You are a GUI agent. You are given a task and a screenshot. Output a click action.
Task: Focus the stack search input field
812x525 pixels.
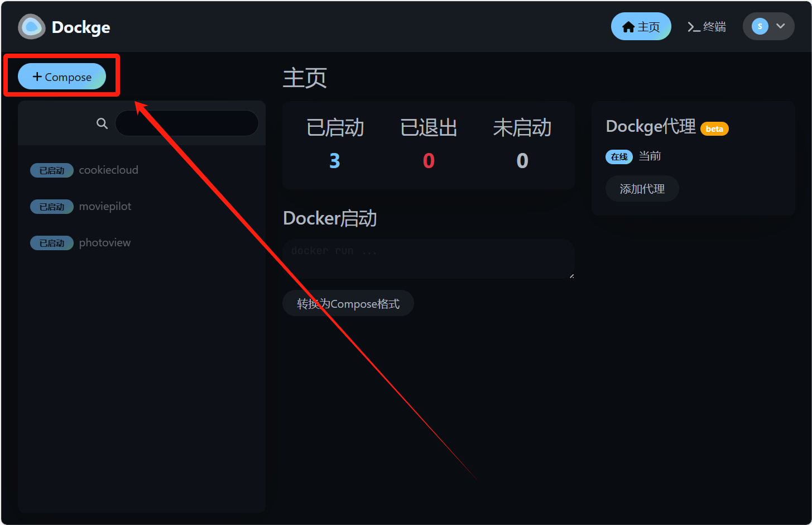[187, 123]
